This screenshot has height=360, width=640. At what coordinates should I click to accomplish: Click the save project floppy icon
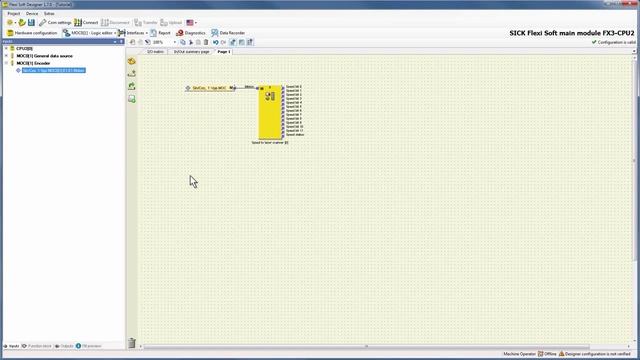pos(31,22)
